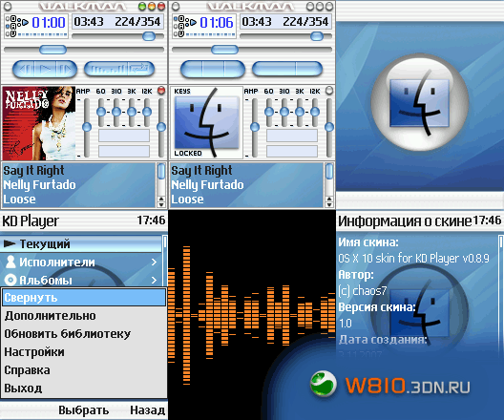504x420 pixels.
Task: Click the 60 Hz band knob in Nelly Furtado player
Action: point(101,112)
